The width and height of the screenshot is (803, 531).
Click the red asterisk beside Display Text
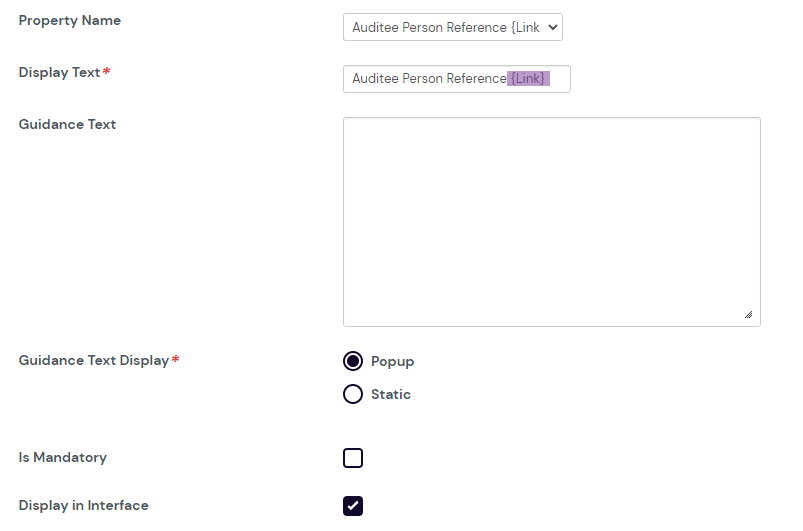click(106, 73)
